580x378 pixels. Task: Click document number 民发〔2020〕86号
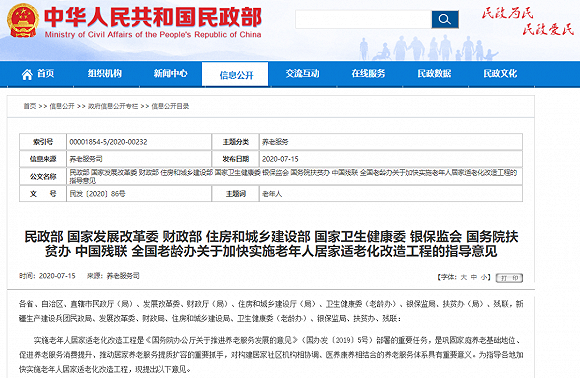click(97, 194)
